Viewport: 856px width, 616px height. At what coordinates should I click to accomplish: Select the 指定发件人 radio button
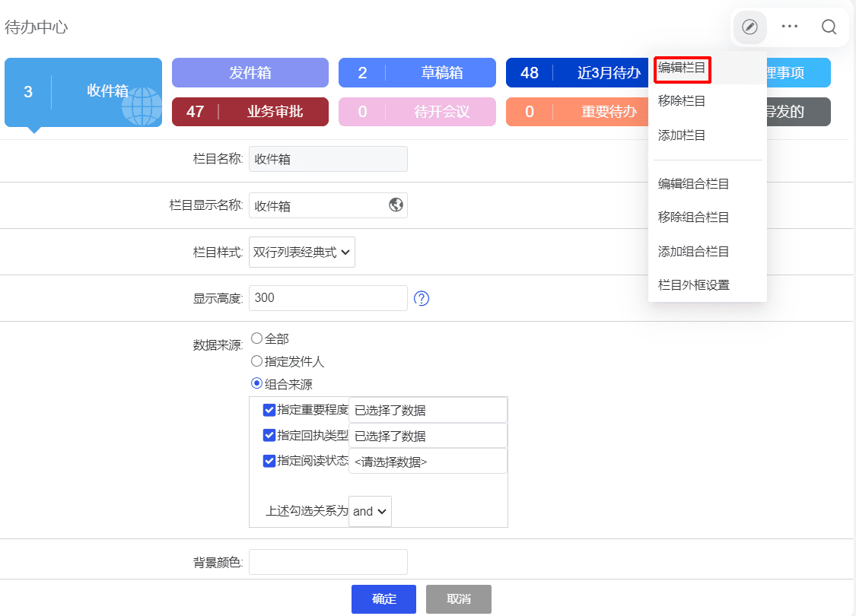(256, 361)
